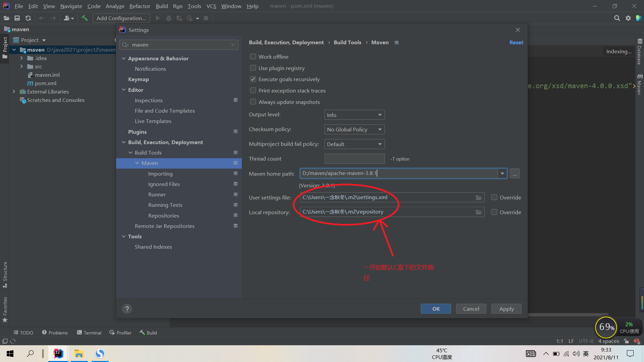Open the Output level dropdown
Viewport: 644px width, 362px height.
pyautogui.click(x=354, y=115)
